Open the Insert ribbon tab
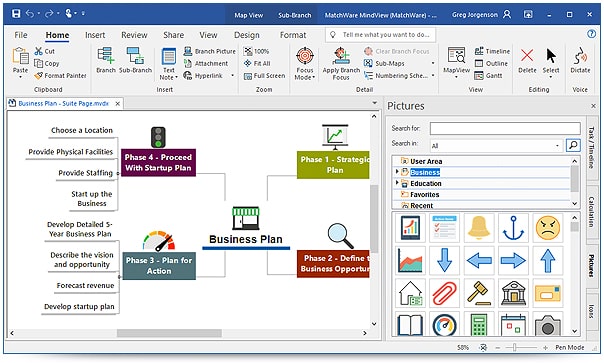The height and width of the screenshot is (363, 604). coord(95,35)
